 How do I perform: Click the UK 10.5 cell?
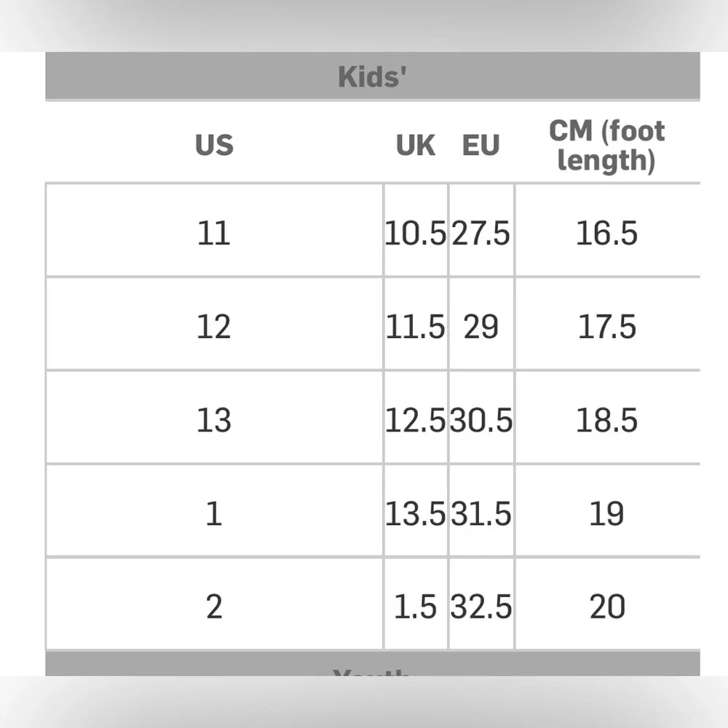tap(415, 233)
